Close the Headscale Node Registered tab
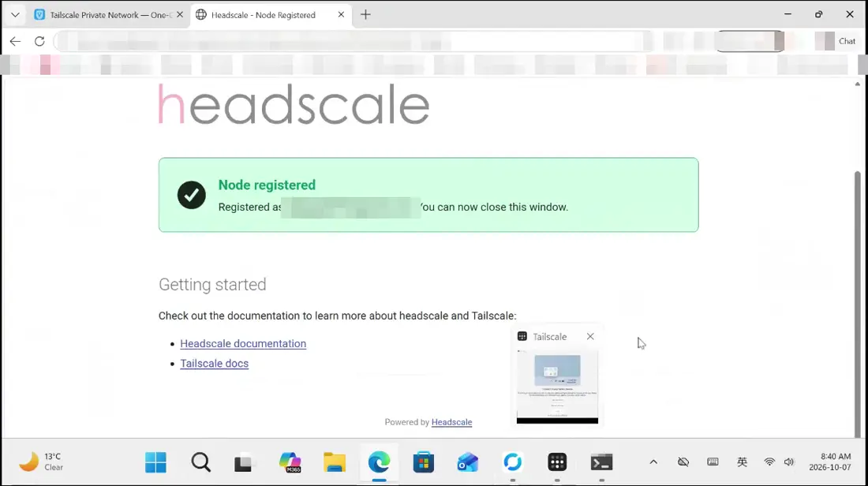 point(341,15)
